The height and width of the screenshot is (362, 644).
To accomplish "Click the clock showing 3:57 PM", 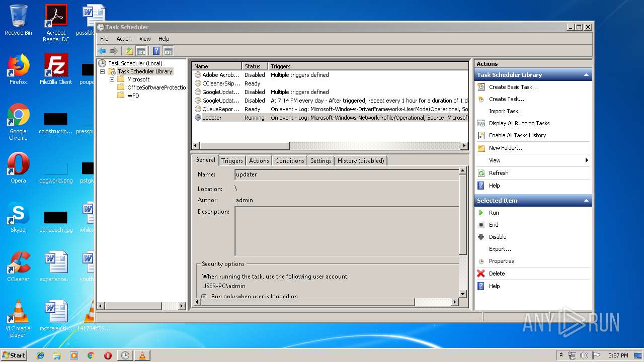I will point(618,355).
